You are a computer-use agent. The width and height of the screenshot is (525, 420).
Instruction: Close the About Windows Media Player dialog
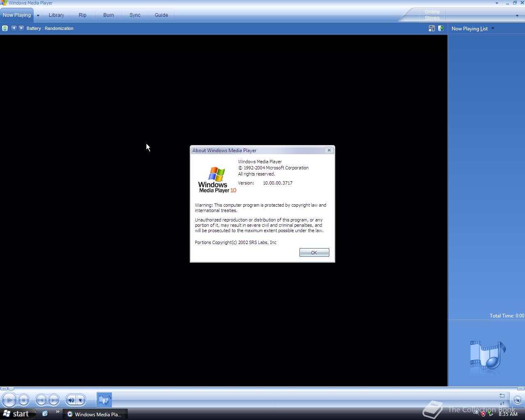329,150
